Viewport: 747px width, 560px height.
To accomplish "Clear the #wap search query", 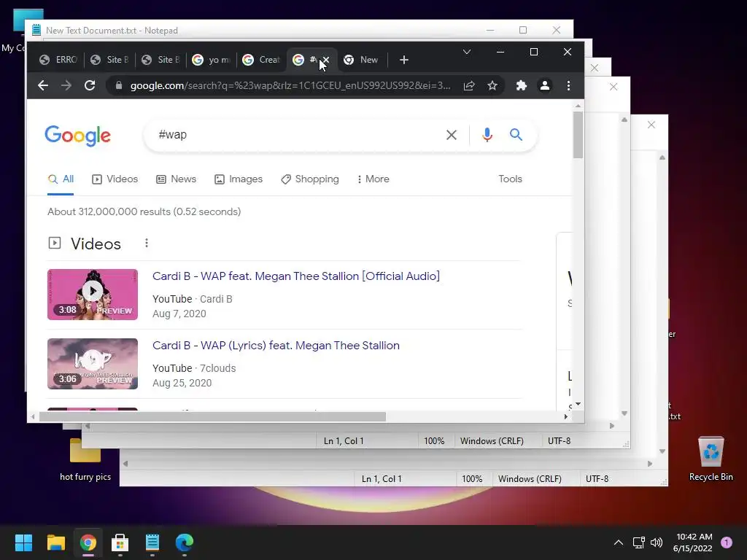I will click(x=451, y=135).
